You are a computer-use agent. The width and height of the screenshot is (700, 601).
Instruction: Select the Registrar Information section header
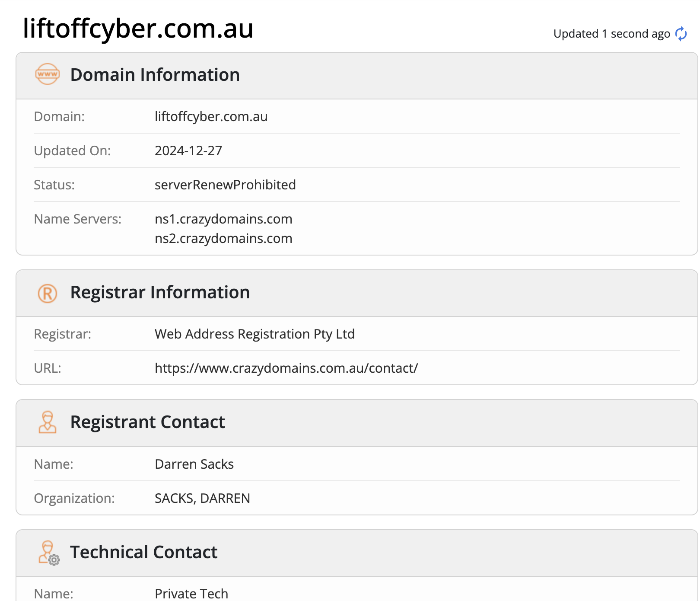point(357,293)
